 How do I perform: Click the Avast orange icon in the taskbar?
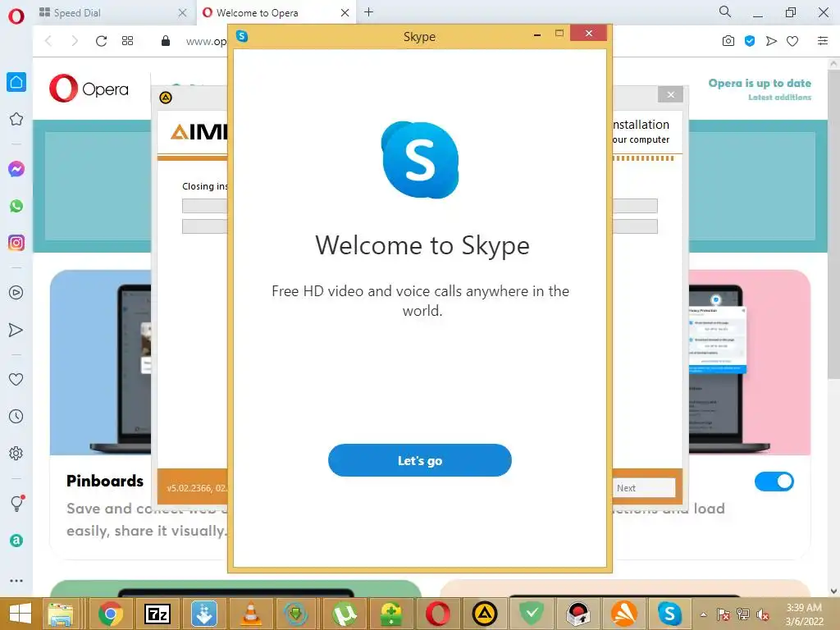(624, 614)
